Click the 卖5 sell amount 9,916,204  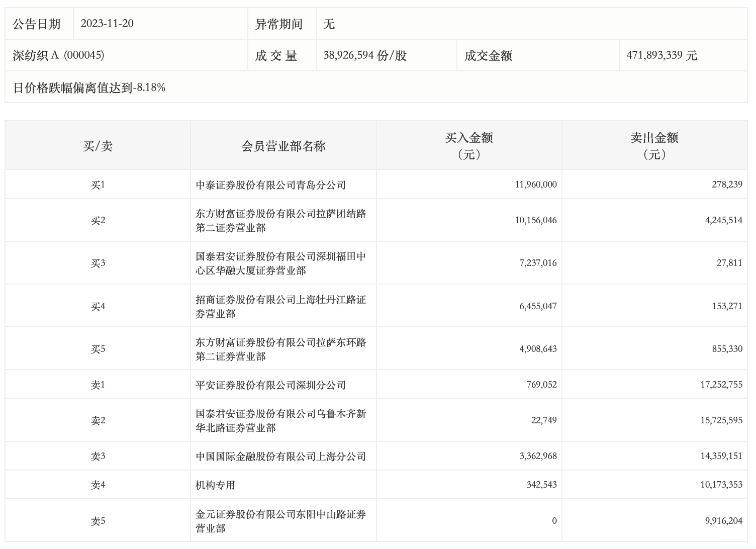click(723, 521)
